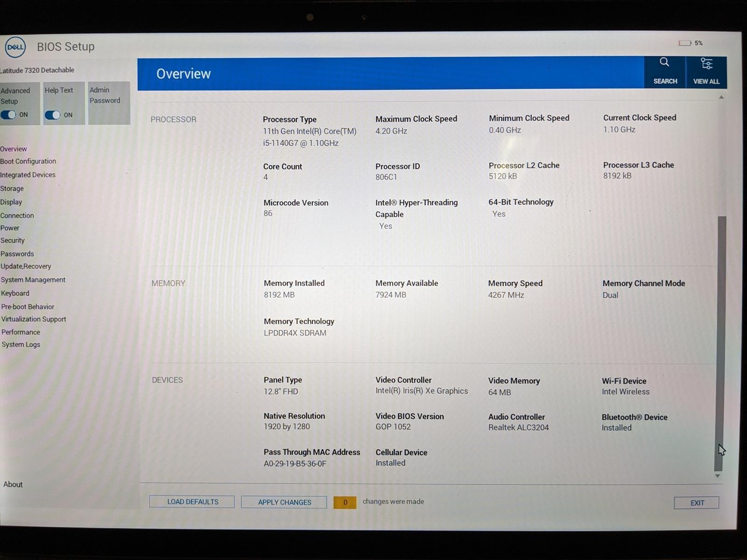The width and height of the screenshot is (747, 560).
Task: Click the Video BIOS Version GOP 1052 value
Action: [393, 427]
